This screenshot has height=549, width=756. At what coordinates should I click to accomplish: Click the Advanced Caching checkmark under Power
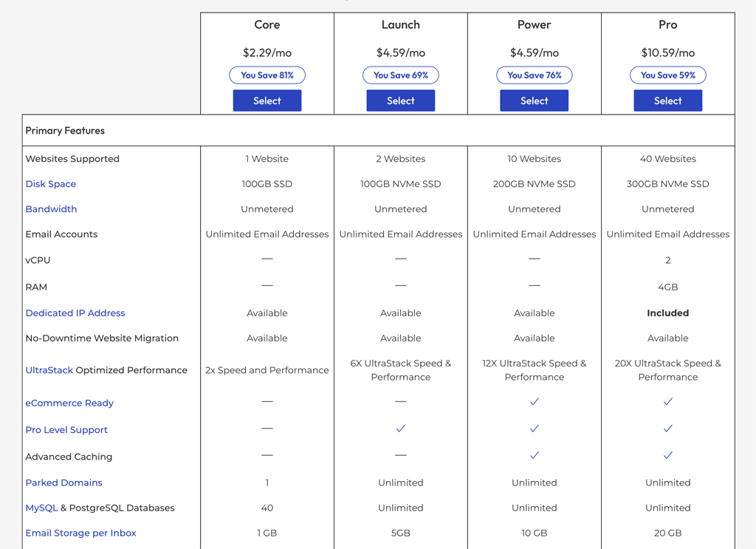534,455
